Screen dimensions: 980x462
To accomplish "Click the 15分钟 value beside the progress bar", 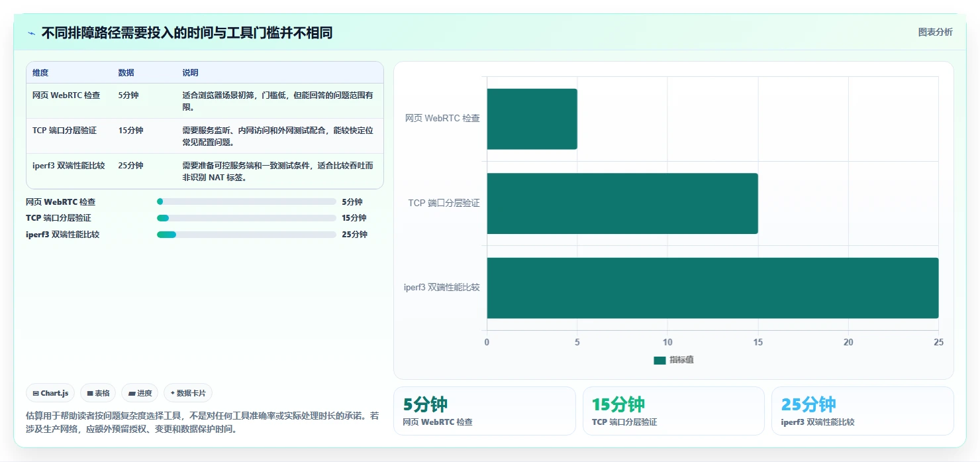I will pyautogui.click(x=354, y=218).
